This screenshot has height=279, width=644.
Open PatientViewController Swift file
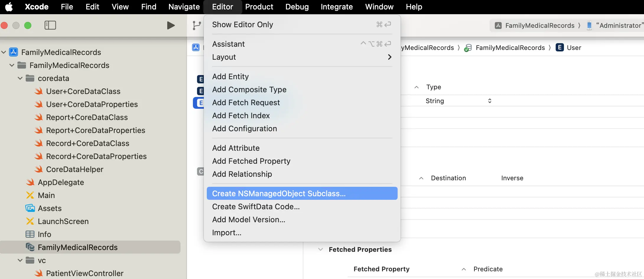84,273
